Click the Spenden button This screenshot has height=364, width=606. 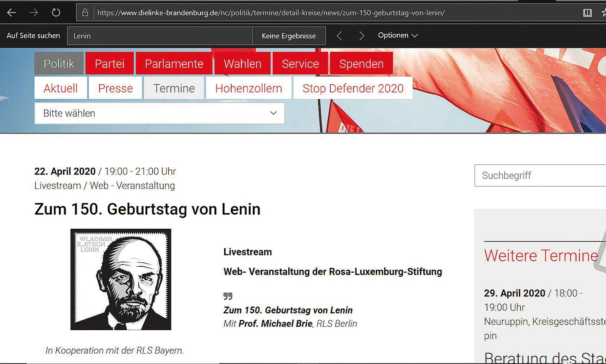361,64
